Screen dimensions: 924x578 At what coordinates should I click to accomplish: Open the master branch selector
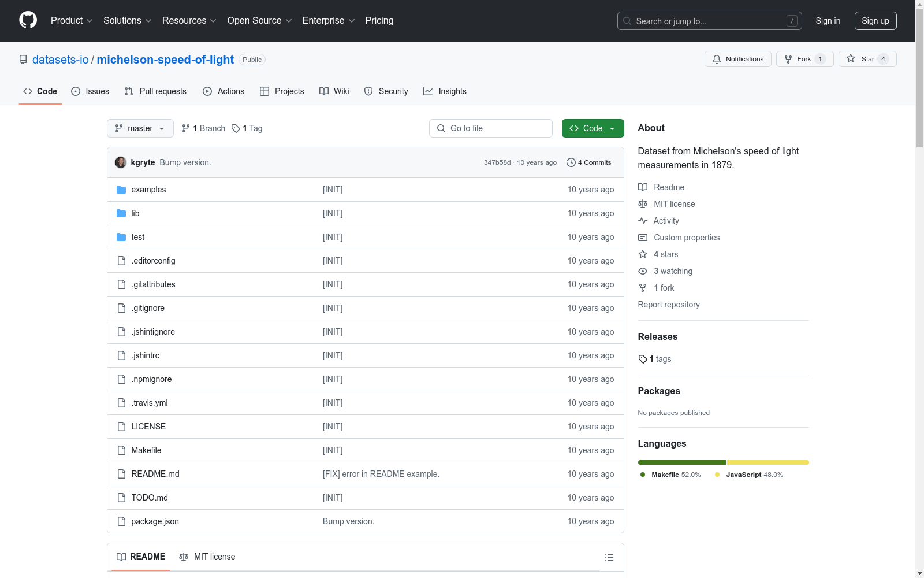[x=140, y=128]
